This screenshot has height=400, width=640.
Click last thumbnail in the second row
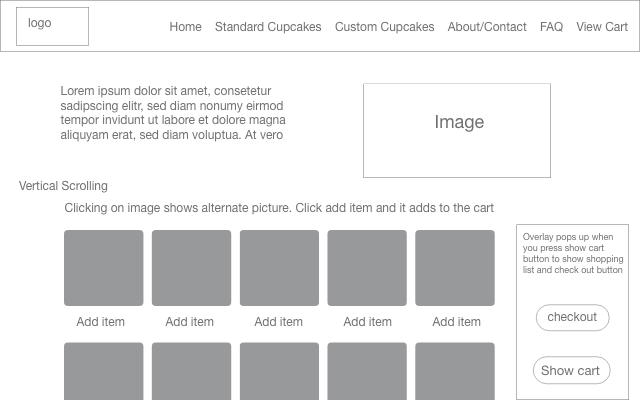pos(455,371)
